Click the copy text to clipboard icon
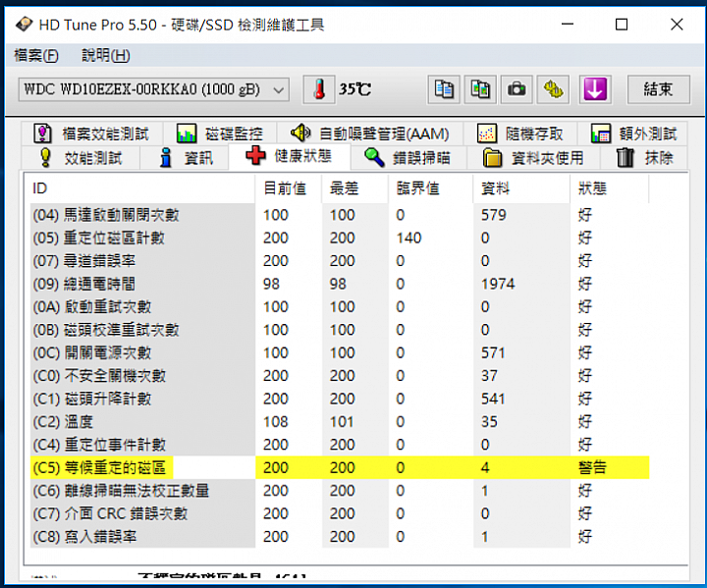 click(x=444, y=89)
